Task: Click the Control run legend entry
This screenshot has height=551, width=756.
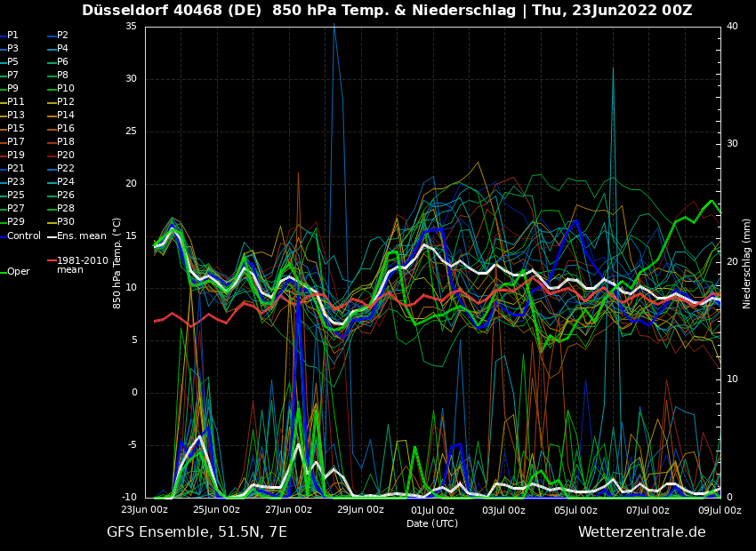Action: 24,236
